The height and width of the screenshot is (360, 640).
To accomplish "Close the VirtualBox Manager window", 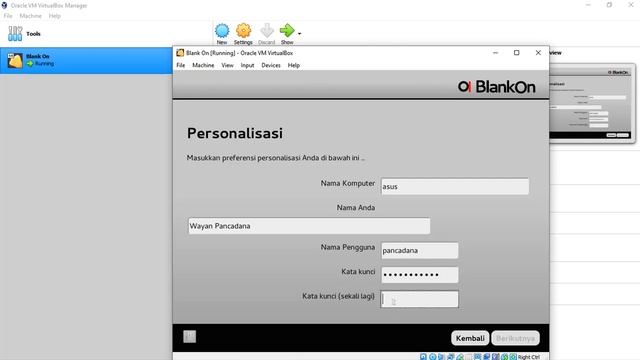I will click(x=631, y=4).
